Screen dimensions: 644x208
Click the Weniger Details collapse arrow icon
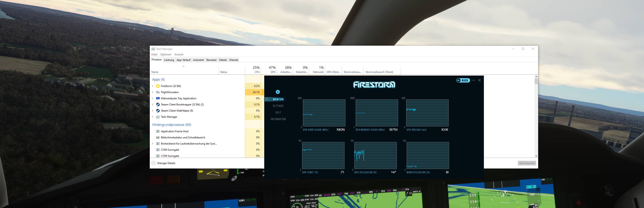click(154, 163)
